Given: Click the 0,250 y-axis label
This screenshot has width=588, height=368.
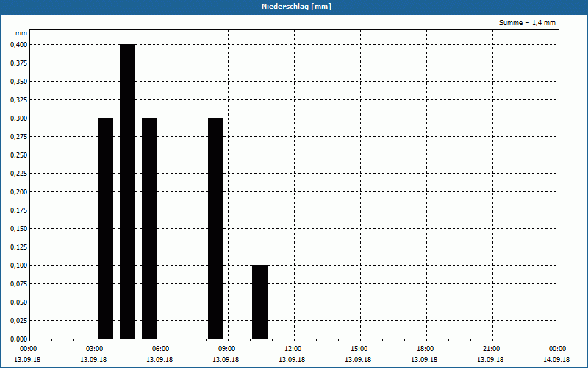Looking at the screenshot, I should tap(19, 155).
